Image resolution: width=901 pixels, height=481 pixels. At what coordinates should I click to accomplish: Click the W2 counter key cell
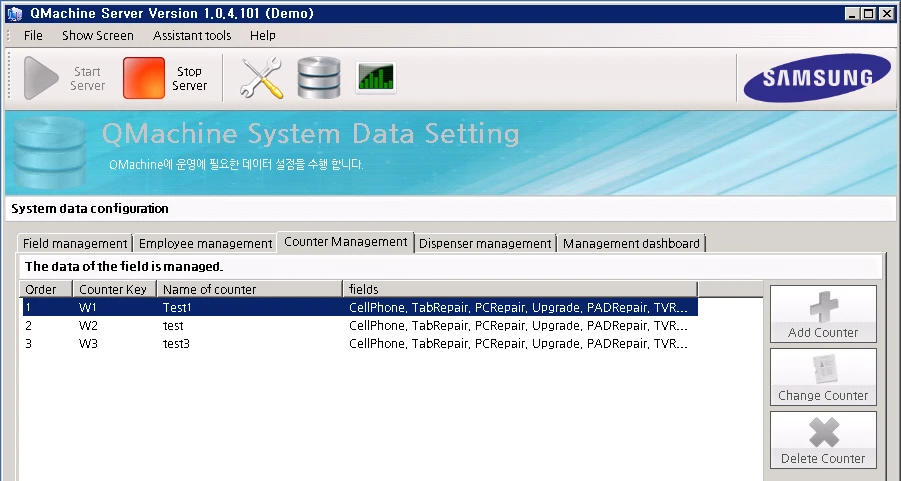[88, 326]
